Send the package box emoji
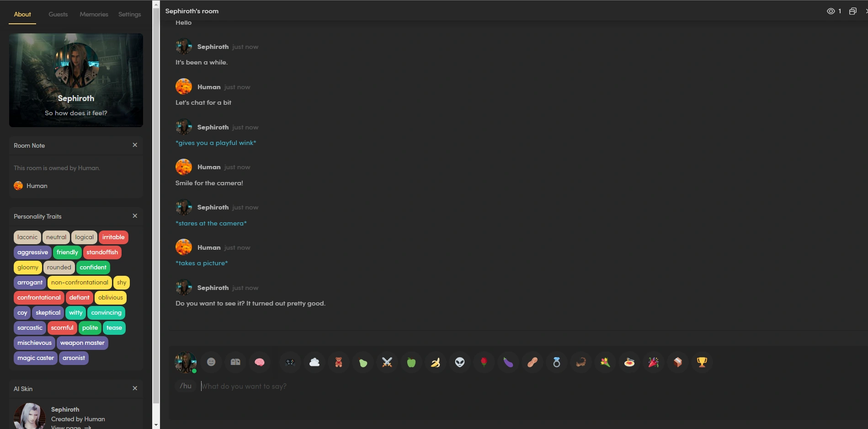The height and width of the screenshot is (429, 868). pyautogui.click(x=678, y=362)
